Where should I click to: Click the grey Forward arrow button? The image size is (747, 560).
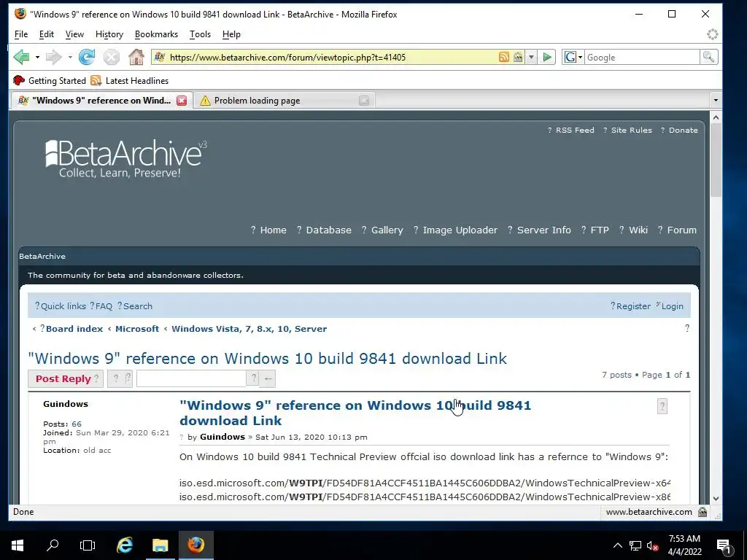point(54,57)
